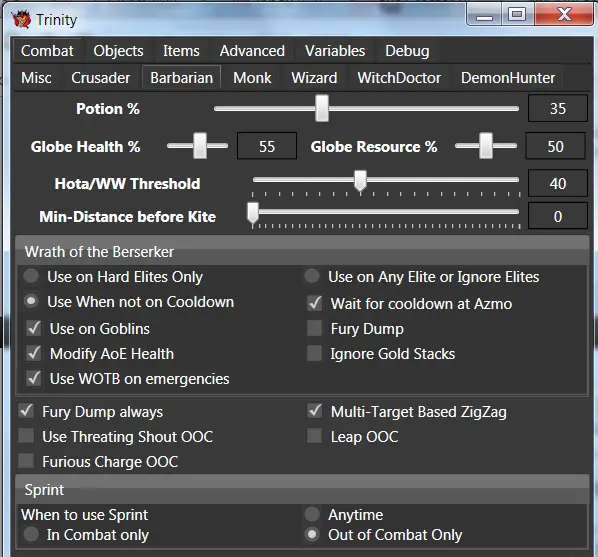Choose In Combat only for Sprint
The height and width of the screenshot is (557, 598).
coord(31,534)
